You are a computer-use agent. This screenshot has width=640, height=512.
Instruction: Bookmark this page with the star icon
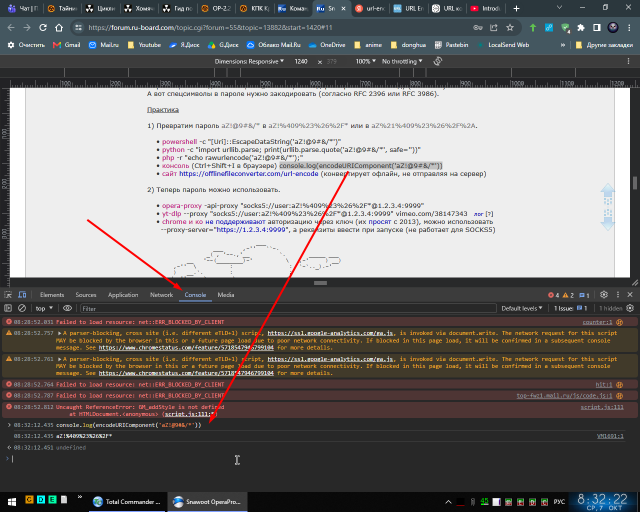[x=510, y=28]
